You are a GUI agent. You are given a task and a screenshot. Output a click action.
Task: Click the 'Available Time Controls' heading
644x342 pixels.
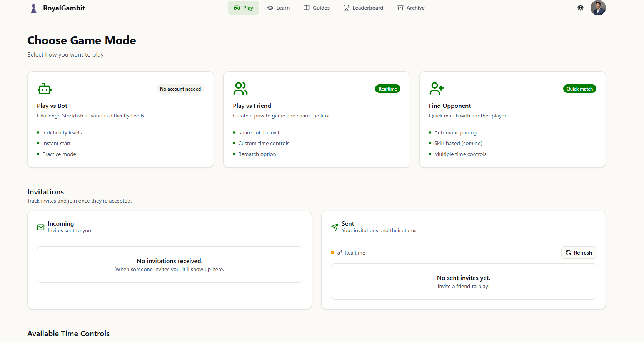tap(68, 334)
